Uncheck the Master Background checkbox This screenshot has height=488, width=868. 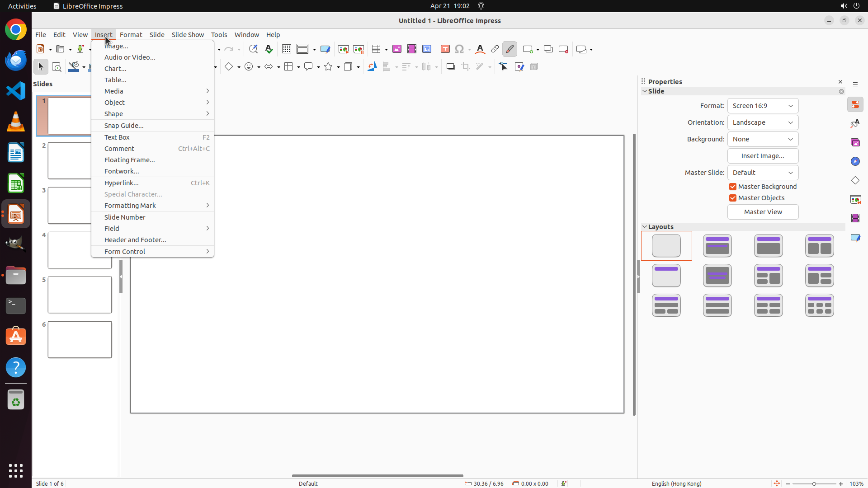[x=733, y=187]
